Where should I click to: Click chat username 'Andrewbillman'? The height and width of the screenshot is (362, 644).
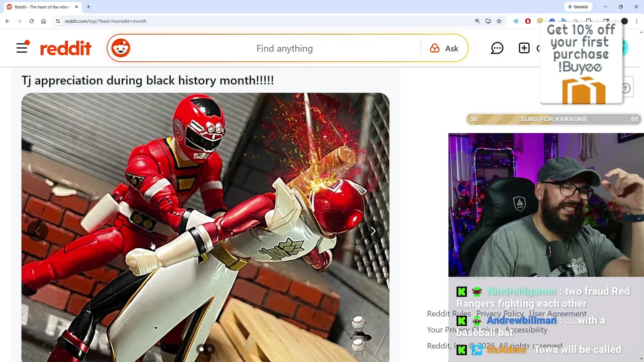tap(521, 320)
